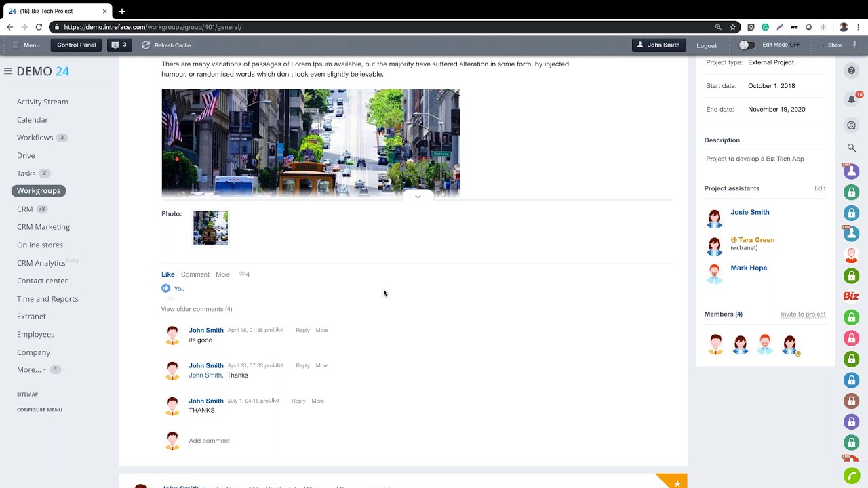Click the browser reload button

[x=39, y=27]
